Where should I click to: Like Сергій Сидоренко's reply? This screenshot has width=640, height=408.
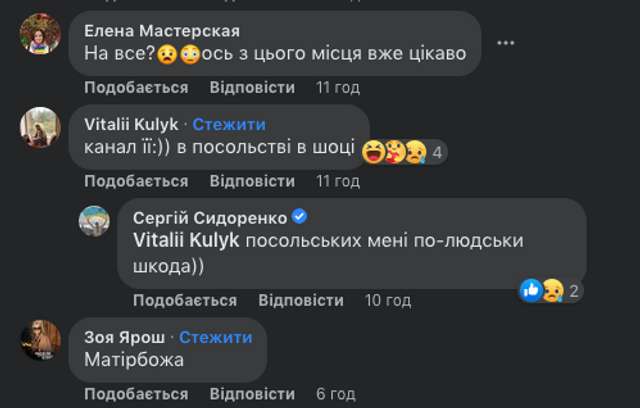[185, 300]
